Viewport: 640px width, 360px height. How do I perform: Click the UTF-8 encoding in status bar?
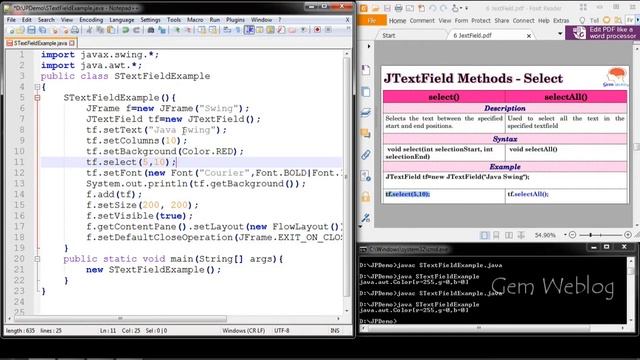click(x=282, y=331)
